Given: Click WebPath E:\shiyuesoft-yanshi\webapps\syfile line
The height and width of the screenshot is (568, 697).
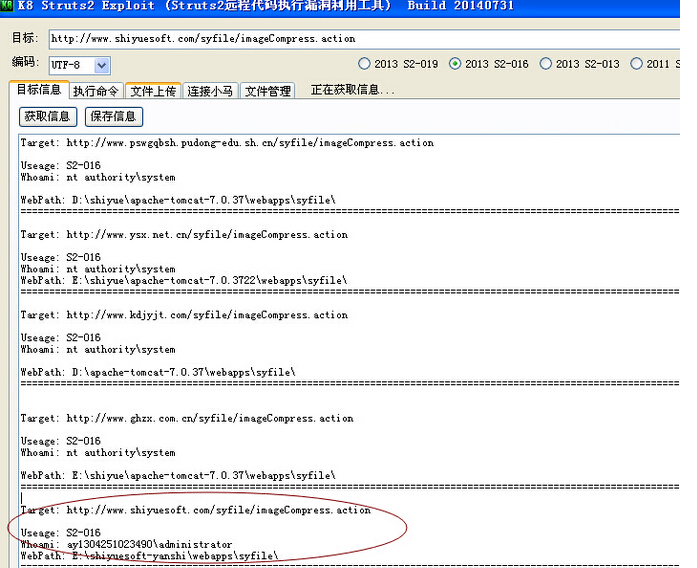Looking at the screenshot, I should pos(149,556).
